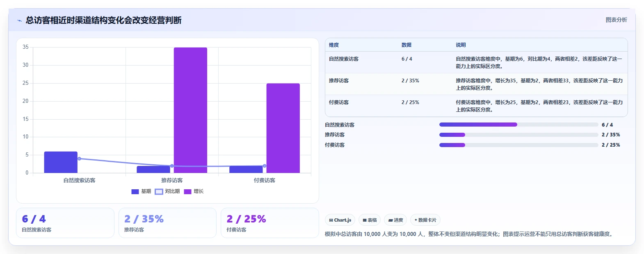The width and height of the screenshot is (644, 254).
Task: Click the 自然搜索访客 progress bar
Action: tap(518, 125)
